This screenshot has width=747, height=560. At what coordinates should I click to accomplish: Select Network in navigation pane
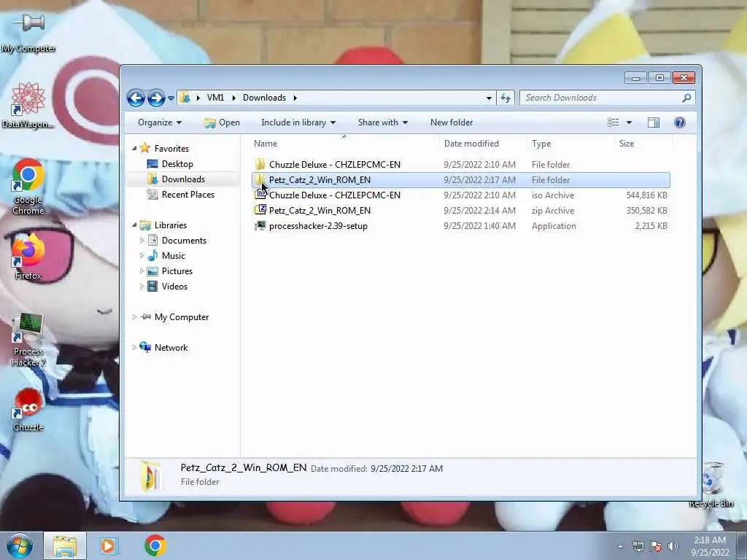click(171, 348)
